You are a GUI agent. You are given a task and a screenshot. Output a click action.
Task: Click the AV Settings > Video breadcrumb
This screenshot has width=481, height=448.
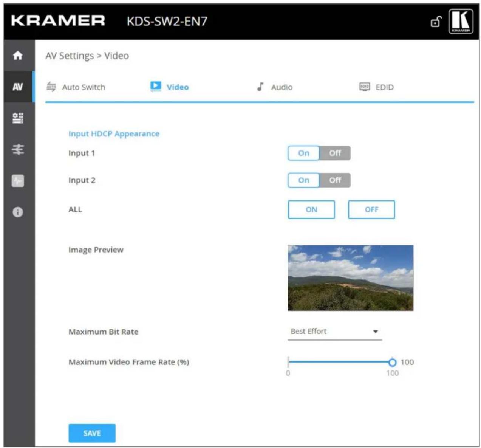(87, 56)
